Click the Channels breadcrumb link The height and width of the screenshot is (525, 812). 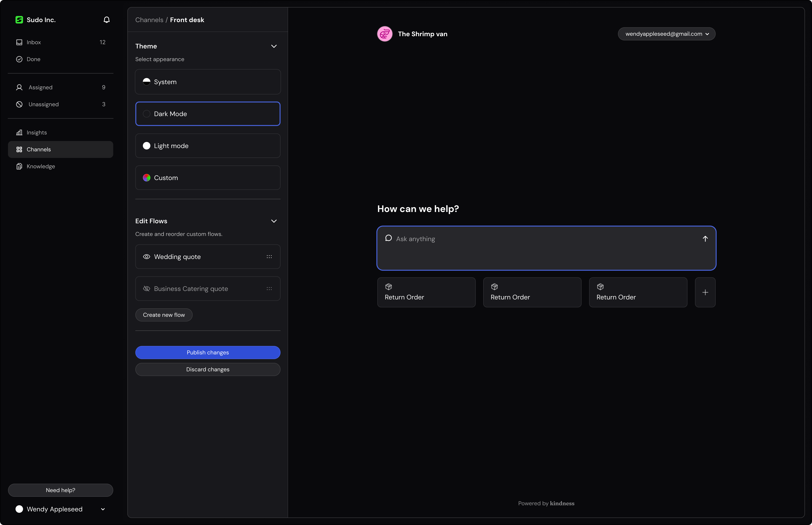149,20
